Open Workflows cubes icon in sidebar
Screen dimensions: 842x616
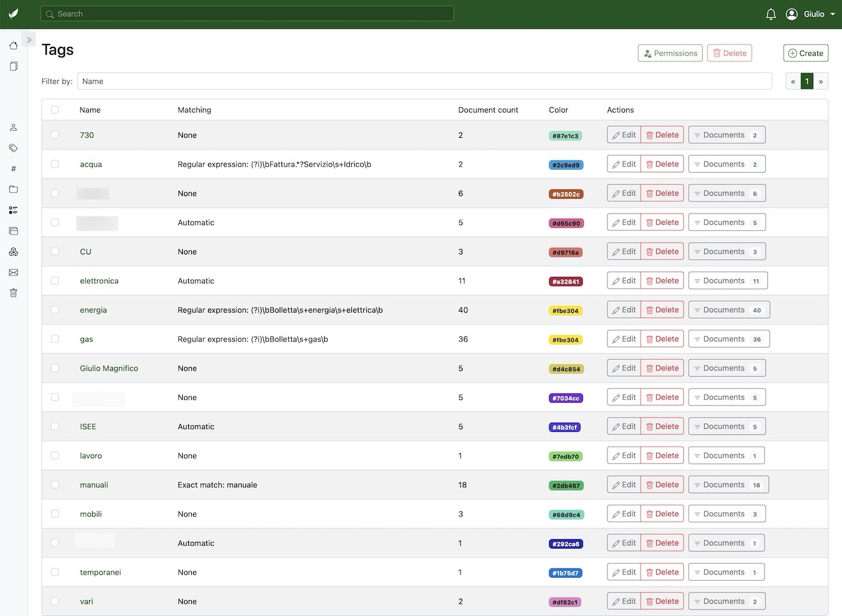point(13,251)
